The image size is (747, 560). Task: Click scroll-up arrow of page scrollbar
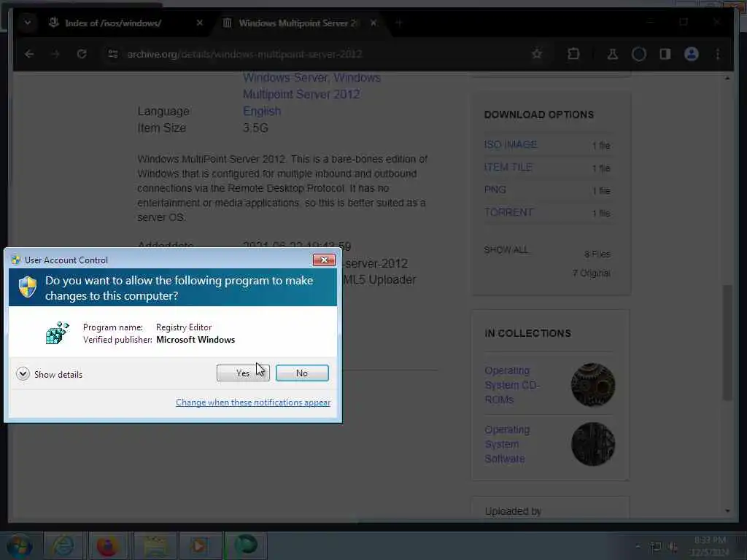[727, 78]
